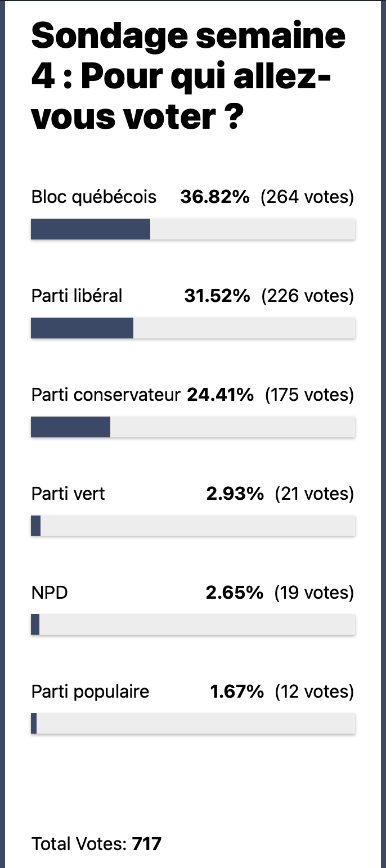Click the Parti conservateur progress bar
Viewport: 386px width, 868px height.
pyautogui.click(x=193, y=427)
